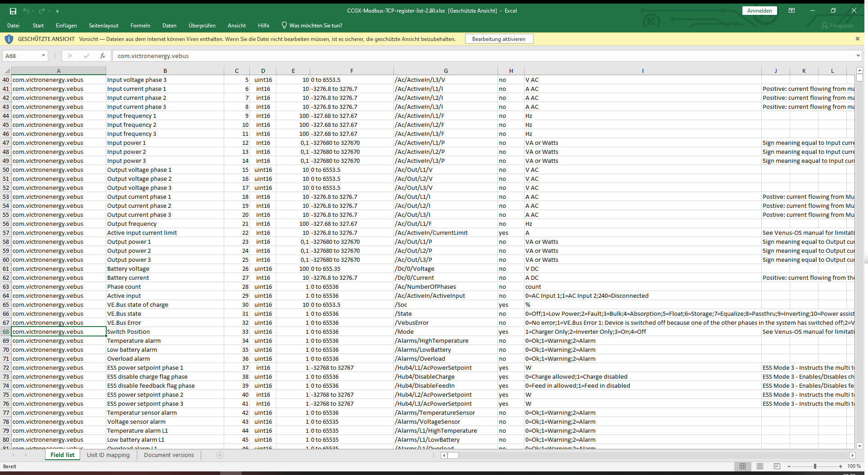868x475 pixels.
Task: Click the Redo arrow icon
Action: pyautogui.click(x=42, y=11)
